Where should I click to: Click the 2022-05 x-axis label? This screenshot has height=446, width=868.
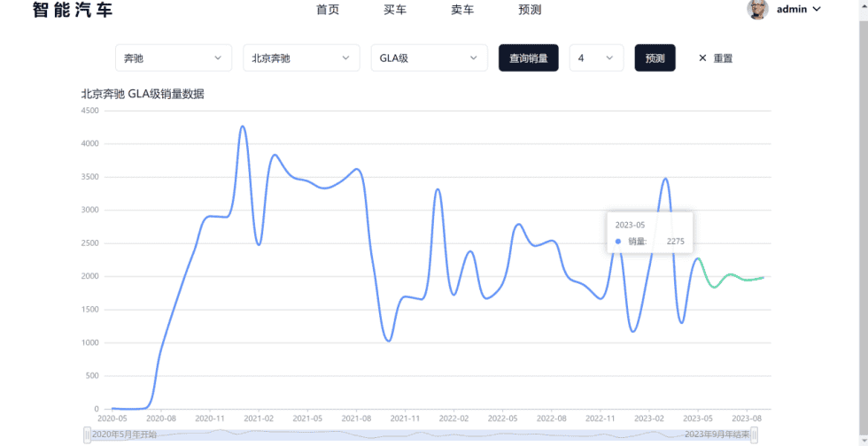pos(503,419)
